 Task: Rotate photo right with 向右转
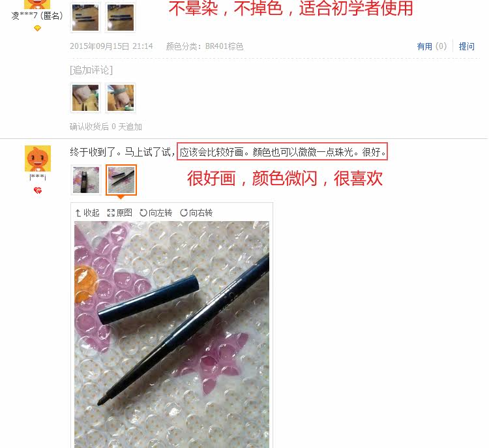coord(196,213)
